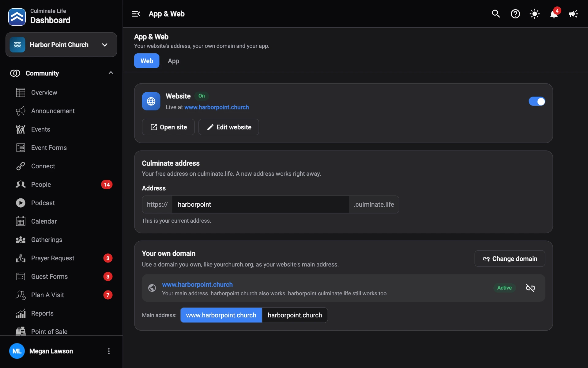Viewport: 588px width, 368px height.
Task: Open the megaphone announcements icon in header
Action: tap(573, 14)
